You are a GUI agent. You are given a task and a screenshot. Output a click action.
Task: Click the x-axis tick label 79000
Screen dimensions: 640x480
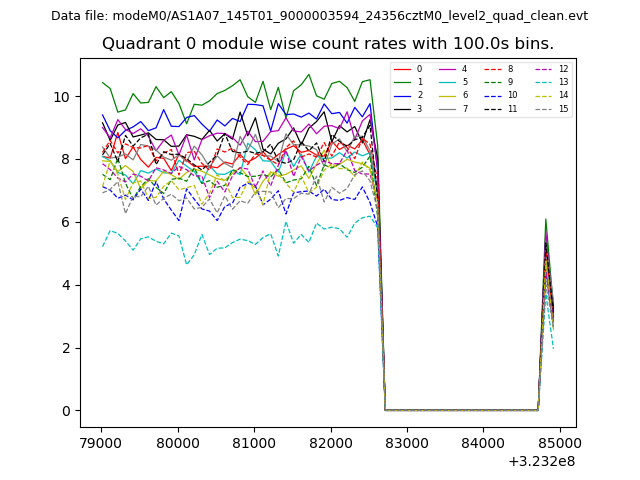(102, 443)
